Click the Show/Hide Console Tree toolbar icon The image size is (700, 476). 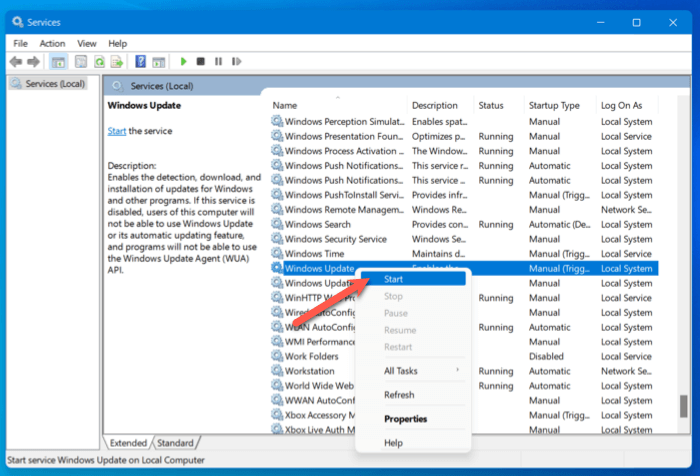click(x=58, y=62)
